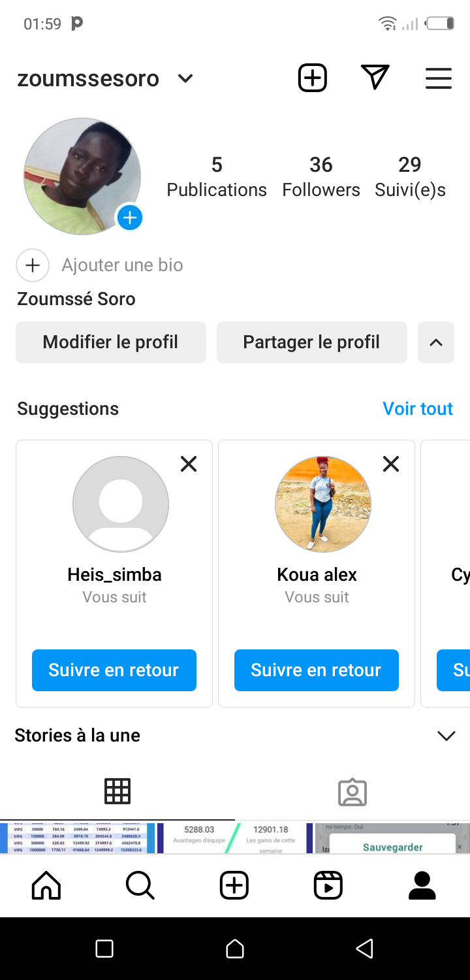Open Reels from bottom navigation
Screen dimensions: 470x980
(328, 886)
